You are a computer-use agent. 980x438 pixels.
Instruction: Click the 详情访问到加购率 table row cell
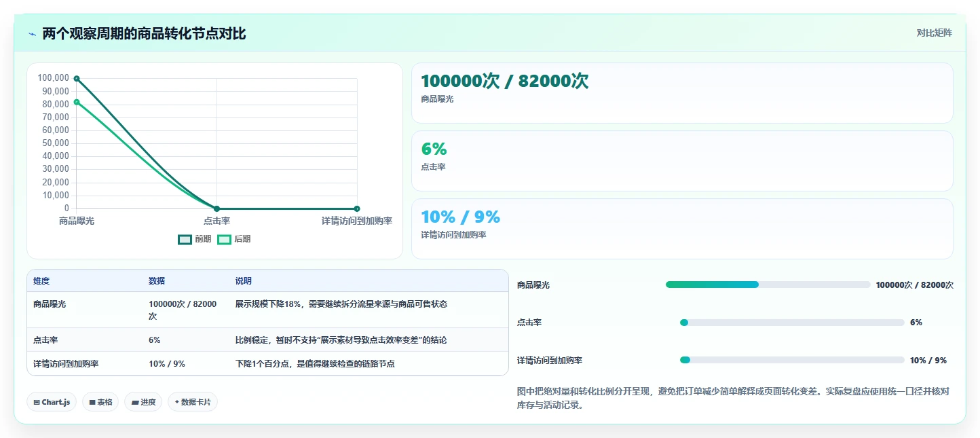(66, 363)
